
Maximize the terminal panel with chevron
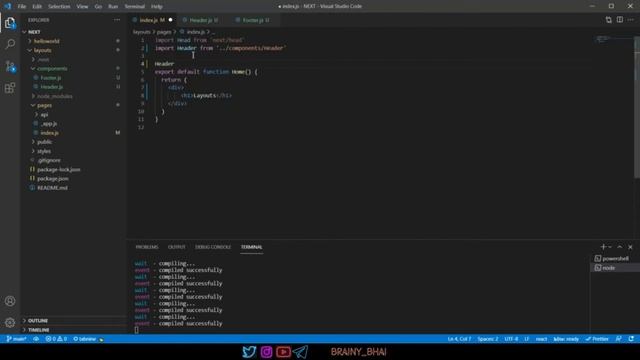620,247
